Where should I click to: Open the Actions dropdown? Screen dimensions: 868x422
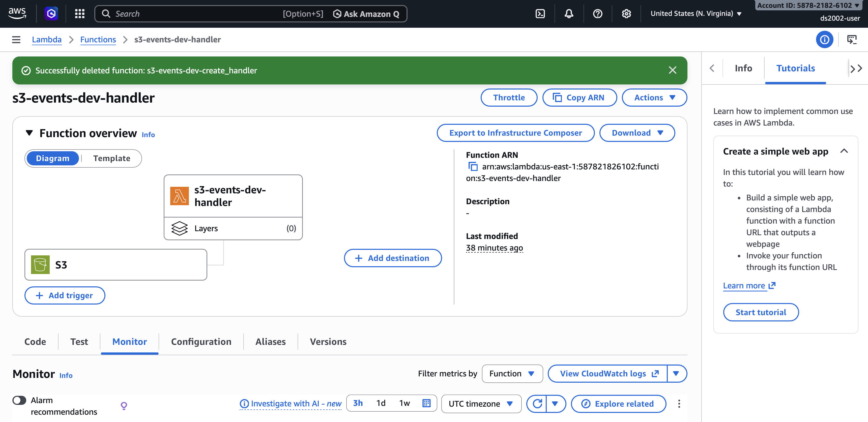coord(654,98)
